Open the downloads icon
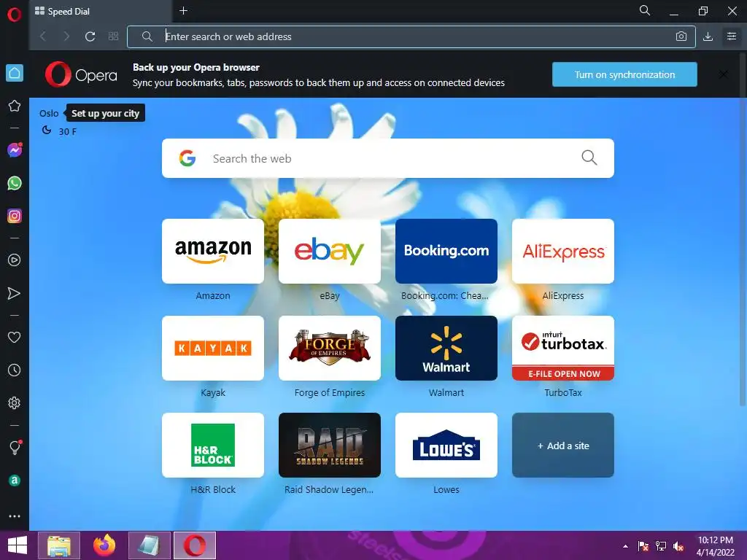 708,36
